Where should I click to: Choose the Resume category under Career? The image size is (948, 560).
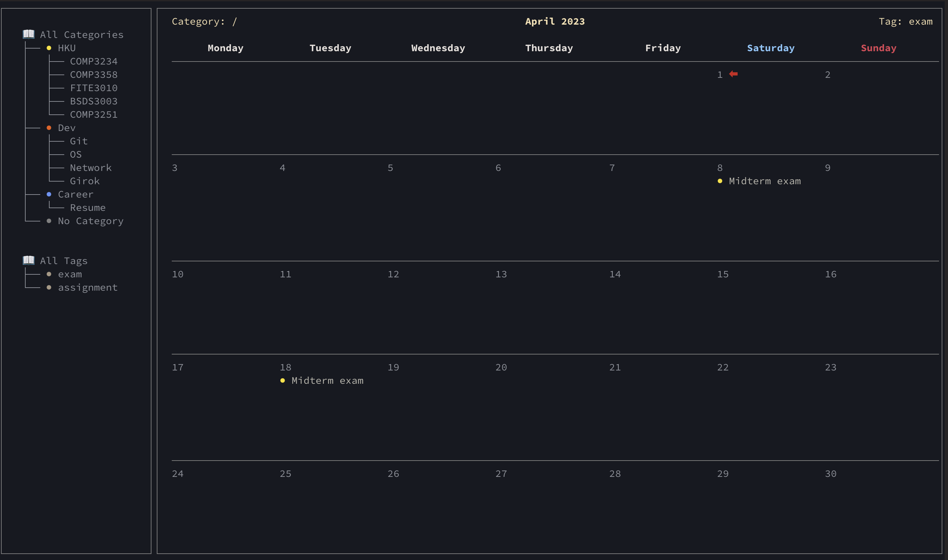pos(88,208)
